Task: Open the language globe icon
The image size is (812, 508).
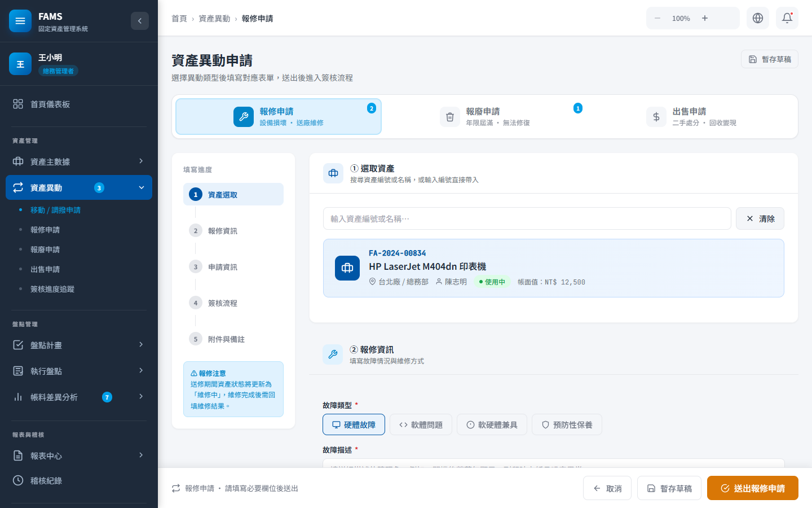Action: (x=758, y=18)
